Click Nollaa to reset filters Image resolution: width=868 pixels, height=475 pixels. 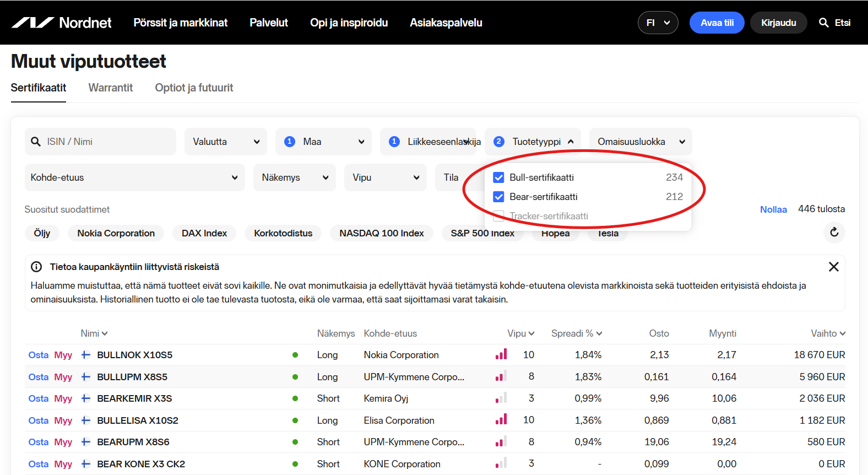(x=773, y=209)
